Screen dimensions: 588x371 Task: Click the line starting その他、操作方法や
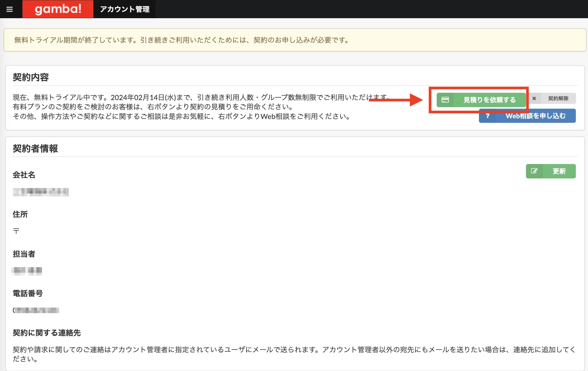coord(182,116)
